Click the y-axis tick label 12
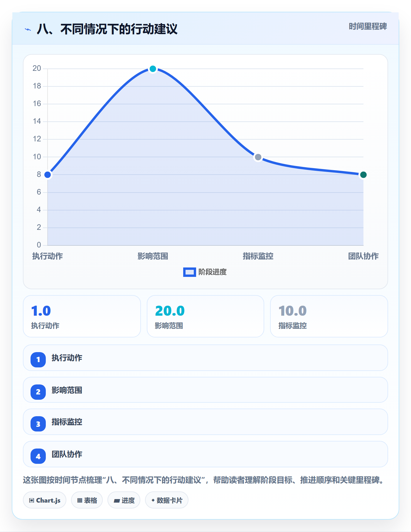Screen dimensions: 411x532 37,139
